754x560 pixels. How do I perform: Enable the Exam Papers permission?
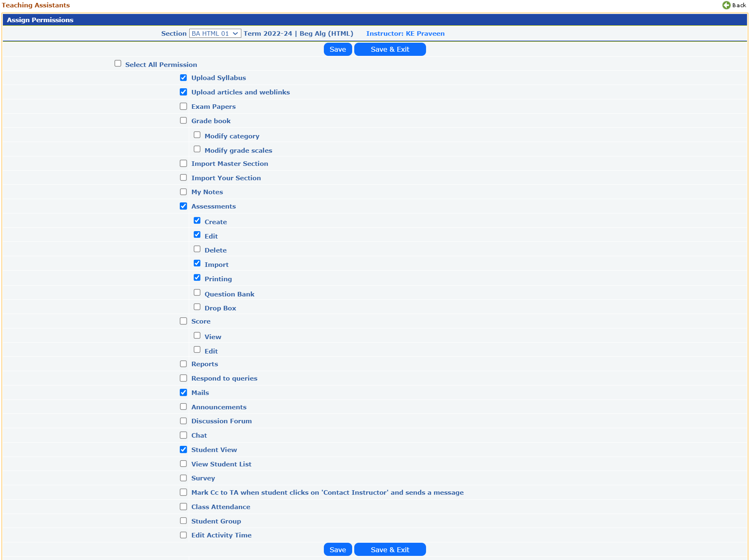(183, 106)
